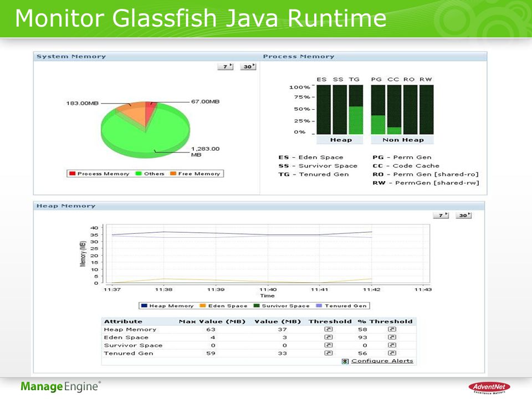Image resolution: width=532 pixels, height=399 pixels.
Task: Edit Threshold icon for Tenured Gen row
Action: pyautogui.click(x=329, y=353)
